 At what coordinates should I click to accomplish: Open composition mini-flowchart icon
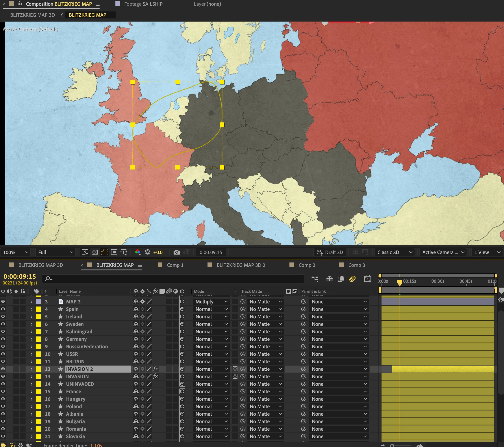pyautogui.click(x=315, y=279)
